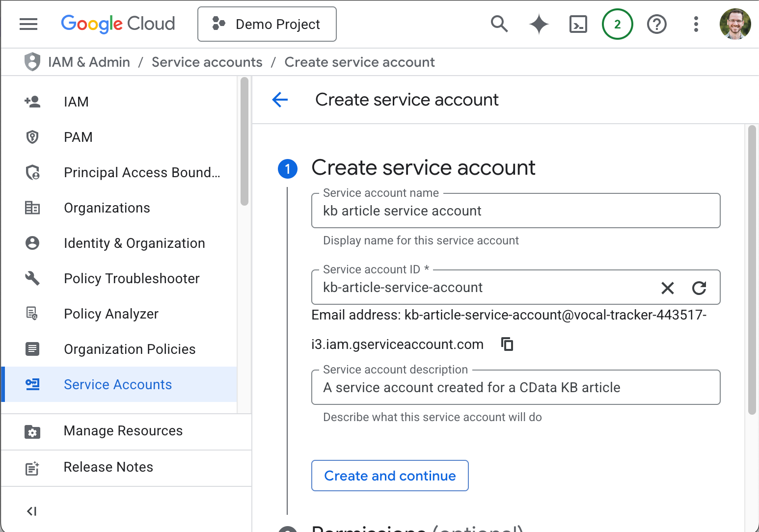This screenshot has height=532, width=759.
Task: Open Organization Policies in the sidebar
Action: [129, 349]
